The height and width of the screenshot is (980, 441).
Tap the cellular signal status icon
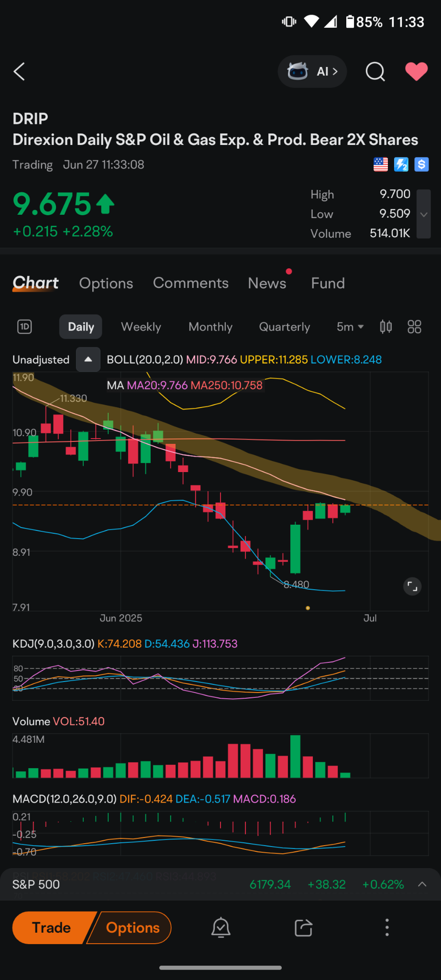tap(331, 22)
